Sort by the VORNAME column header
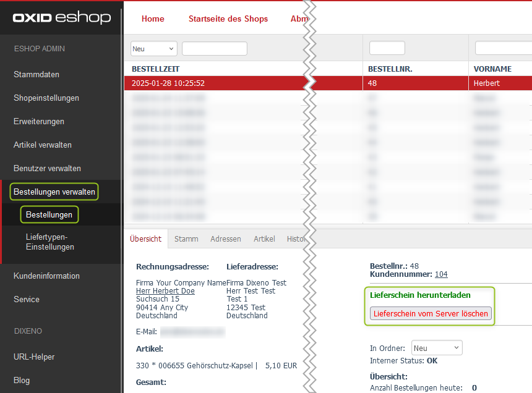 point(492,69)
